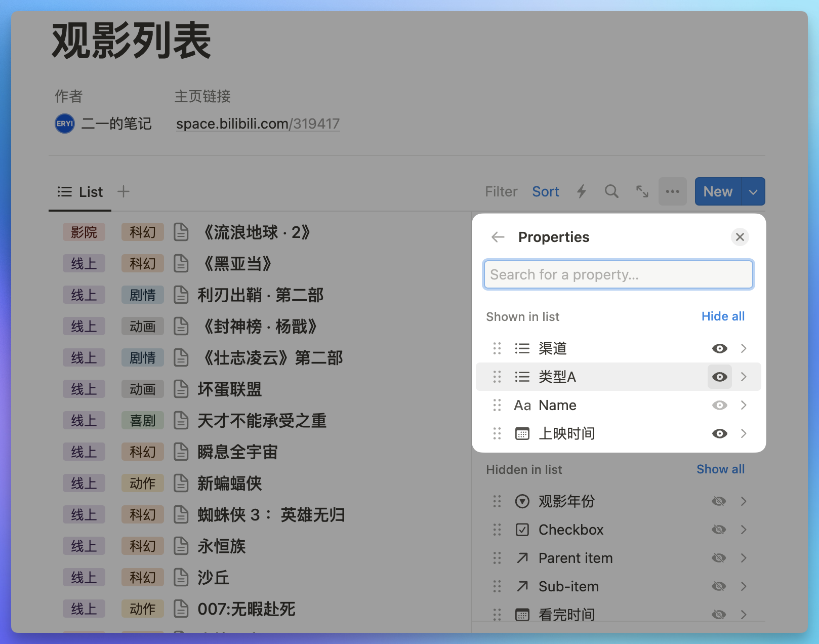This screenshot has width=819, height=644.
Task: Click the space.bilibili.com homepage link
Action: pos(257,124)
